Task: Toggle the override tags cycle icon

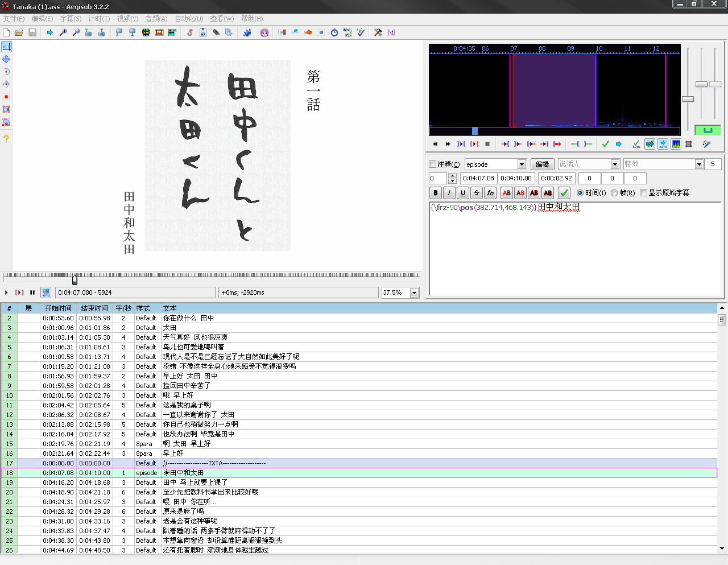Action: (391, 32)
